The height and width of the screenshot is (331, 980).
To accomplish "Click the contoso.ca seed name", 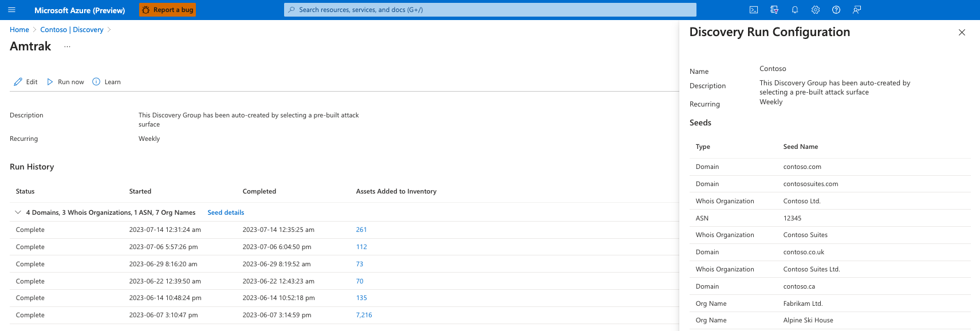I will coord(799,286).
